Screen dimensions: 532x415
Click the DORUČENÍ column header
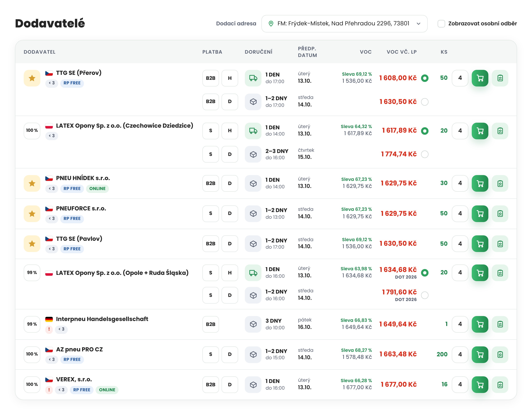pos(259,52)
